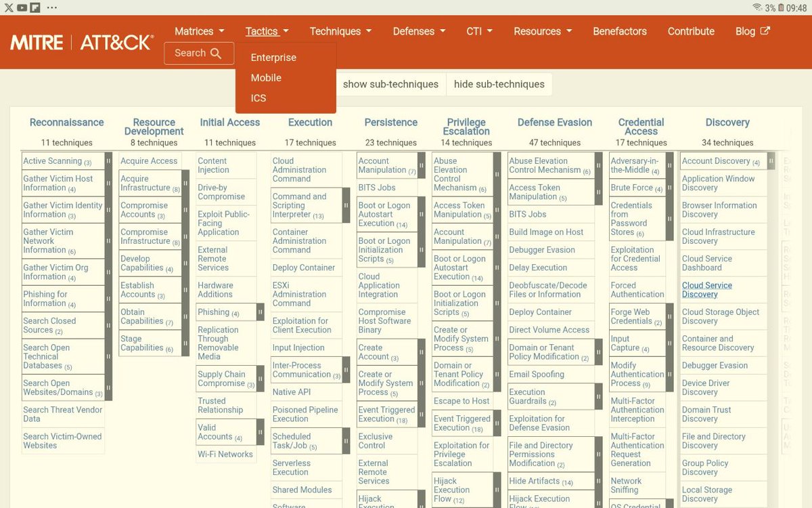Expand Command and Scripting Interpreter sub-techniques
This screenshot has height=508, width=812.
(346, 205)
